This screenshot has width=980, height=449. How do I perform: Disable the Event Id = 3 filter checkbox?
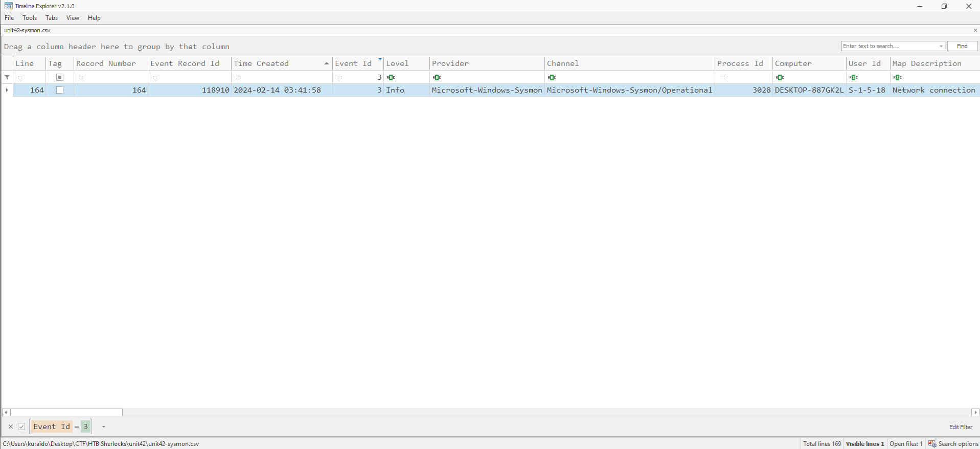point(21,426)
